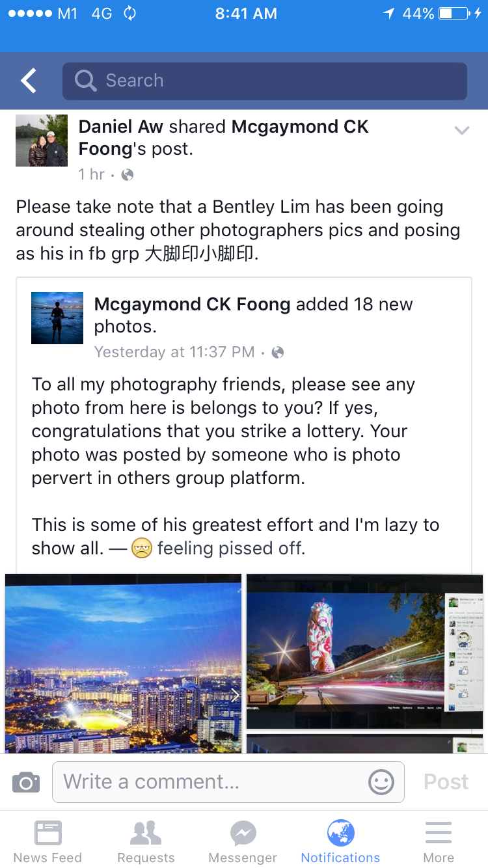Expand post options chevron
488x868 pixels.
[x=462, y=130]
